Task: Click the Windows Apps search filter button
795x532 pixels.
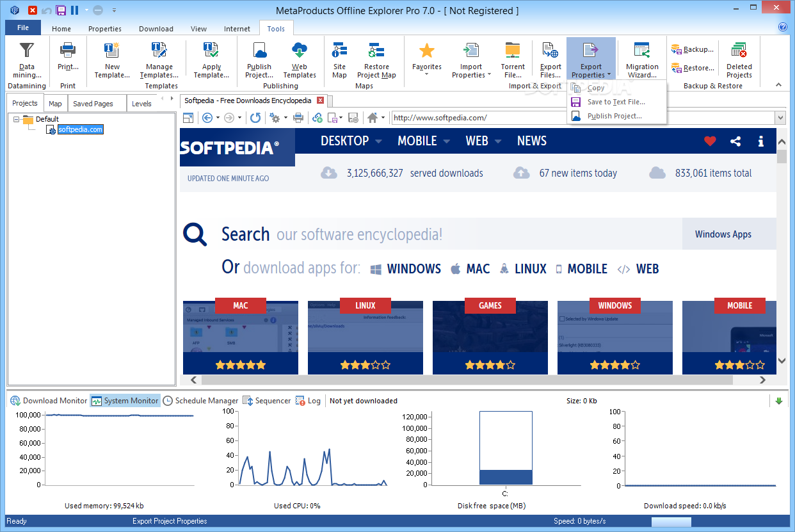Action: 729,234
